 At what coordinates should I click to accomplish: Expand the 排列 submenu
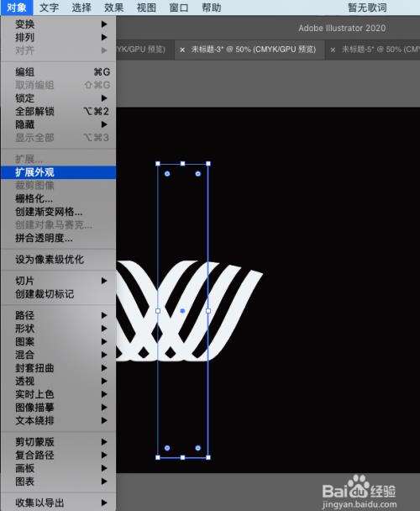click(x=58, y=37)
